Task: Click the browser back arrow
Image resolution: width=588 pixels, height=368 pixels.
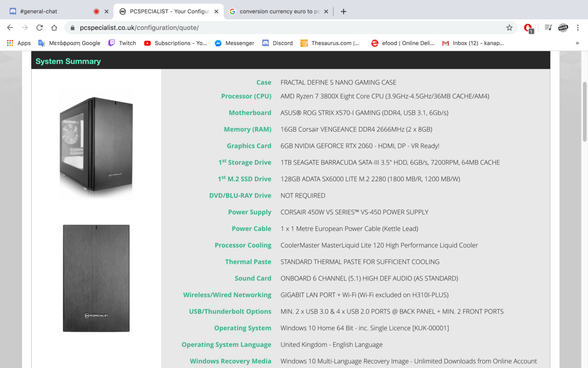Action: (x=10, y=28)
